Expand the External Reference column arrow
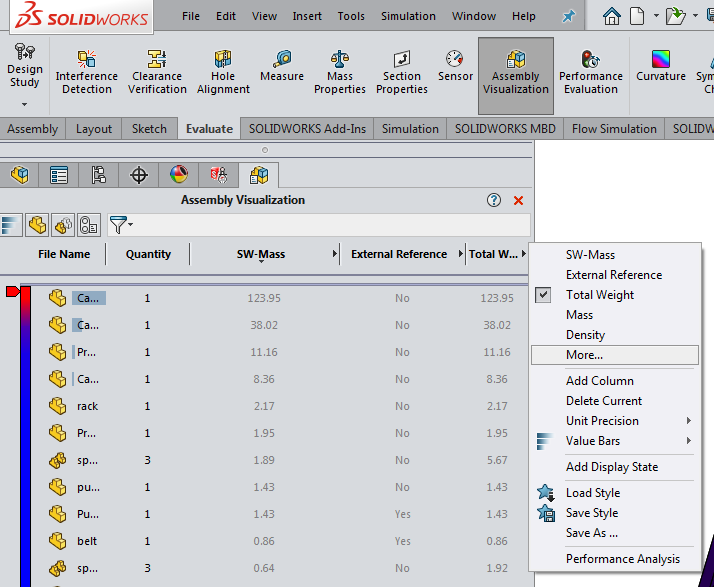The width and height of the screenshot is (714, 587). coord(461,254)
